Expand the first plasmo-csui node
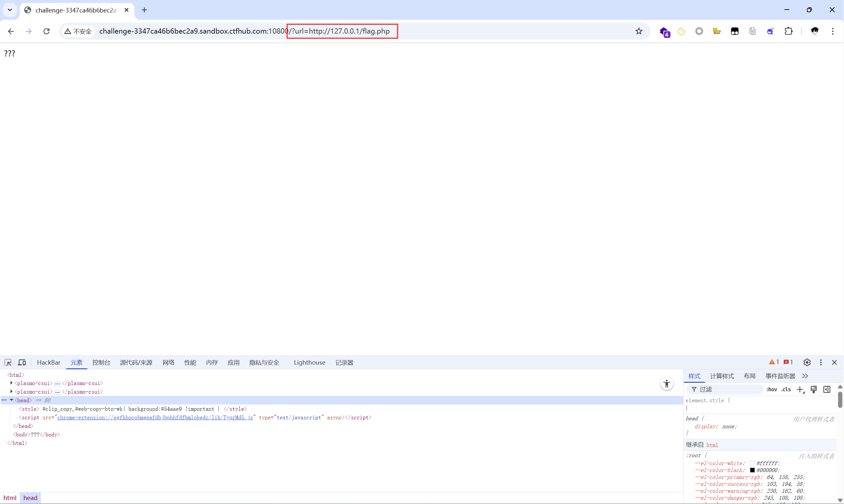 click(x=12, y=383)
